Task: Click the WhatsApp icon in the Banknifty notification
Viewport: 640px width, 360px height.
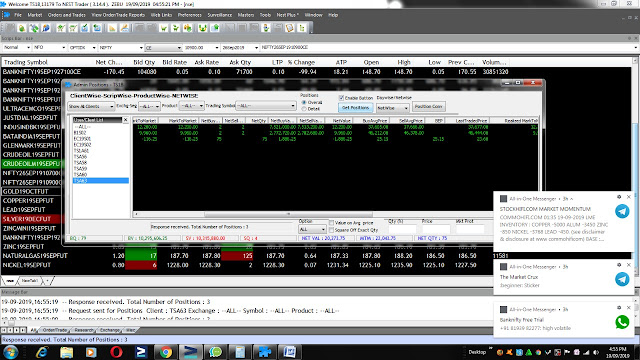Action: [622, 322]
